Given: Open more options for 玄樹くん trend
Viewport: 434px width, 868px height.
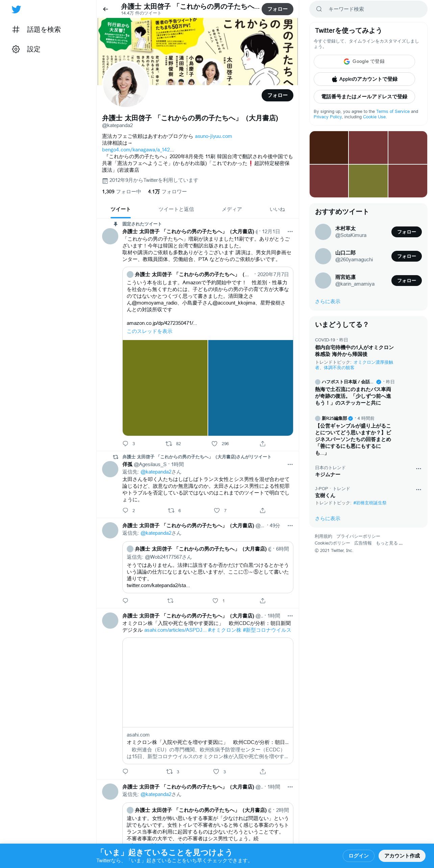Looking at the screenshot, I should click(418, 489).
